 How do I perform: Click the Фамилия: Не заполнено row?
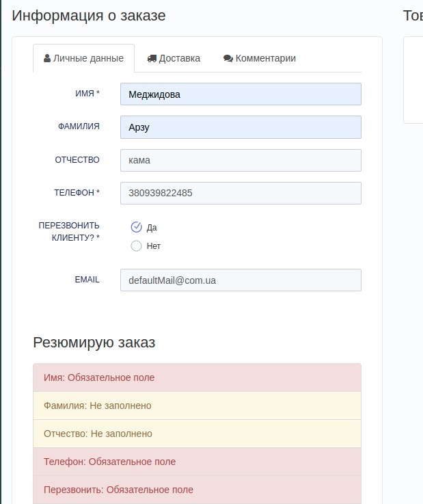tap(197, 406)
